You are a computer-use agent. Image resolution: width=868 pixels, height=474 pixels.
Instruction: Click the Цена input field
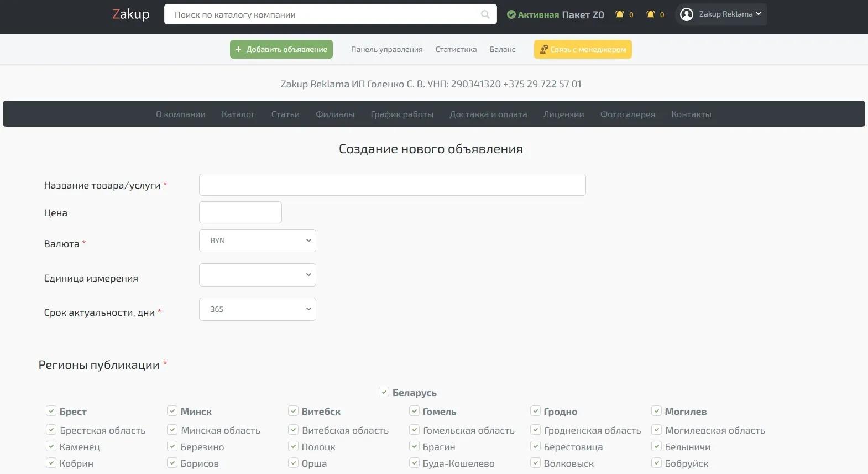coord(240,212)
